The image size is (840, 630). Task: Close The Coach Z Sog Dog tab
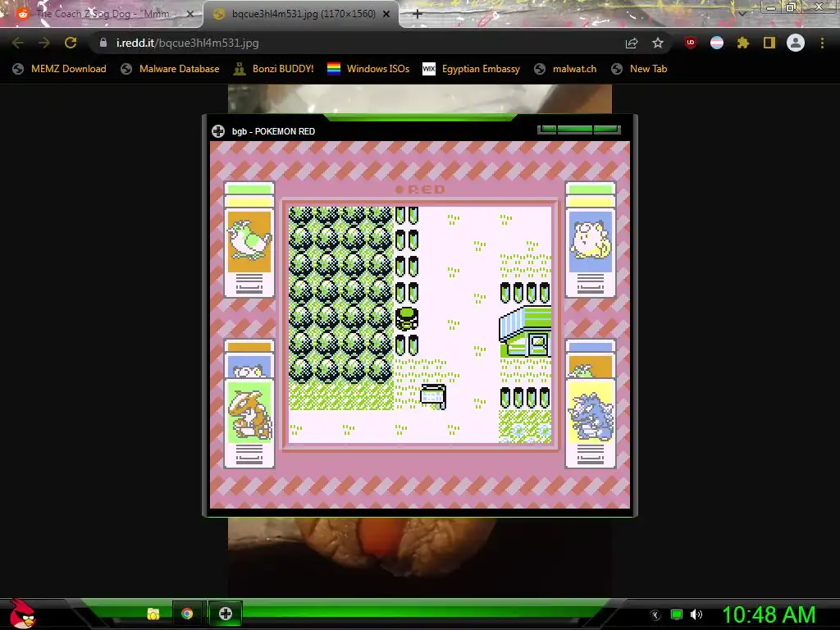(189, 14)
